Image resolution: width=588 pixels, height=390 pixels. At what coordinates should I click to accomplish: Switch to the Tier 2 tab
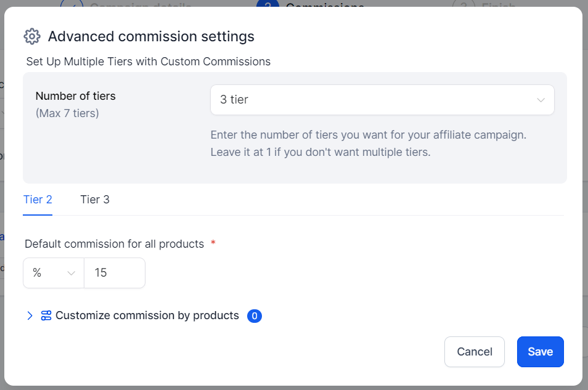tap(38, 200)
